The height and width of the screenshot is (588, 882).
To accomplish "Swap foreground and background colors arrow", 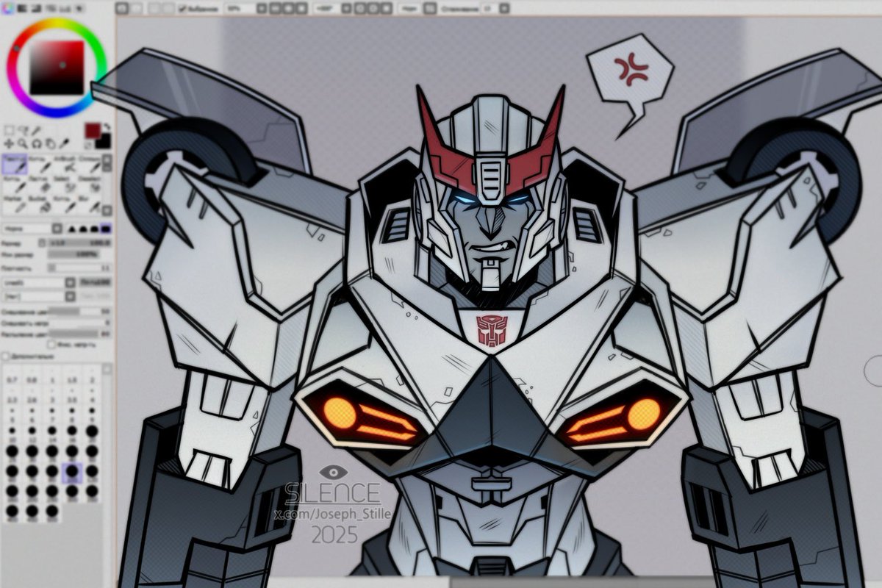I will (107, 126).
